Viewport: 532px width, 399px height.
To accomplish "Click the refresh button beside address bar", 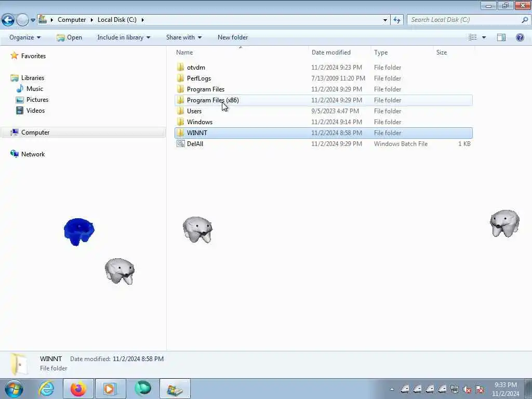I will (x=397, y=20).
